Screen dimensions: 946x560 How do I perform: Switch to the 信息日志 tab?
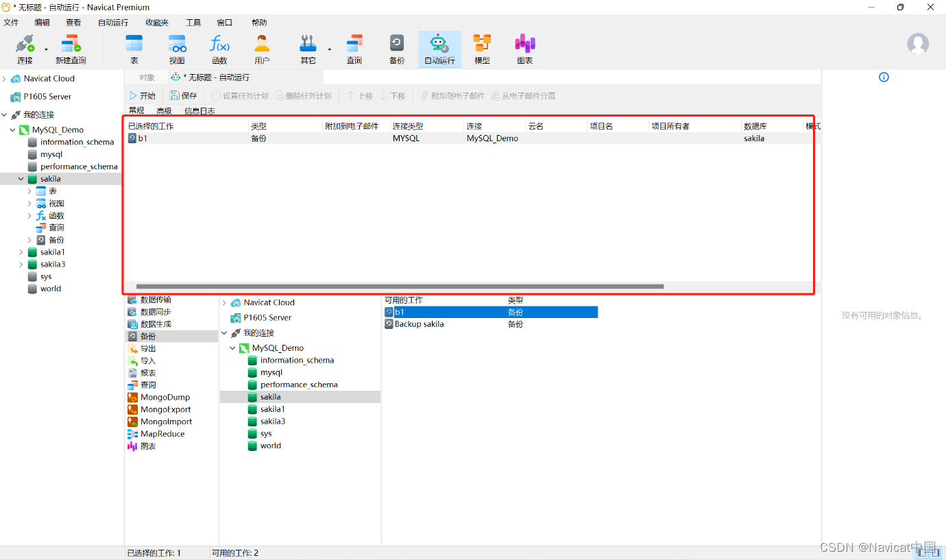pos(199,111)
